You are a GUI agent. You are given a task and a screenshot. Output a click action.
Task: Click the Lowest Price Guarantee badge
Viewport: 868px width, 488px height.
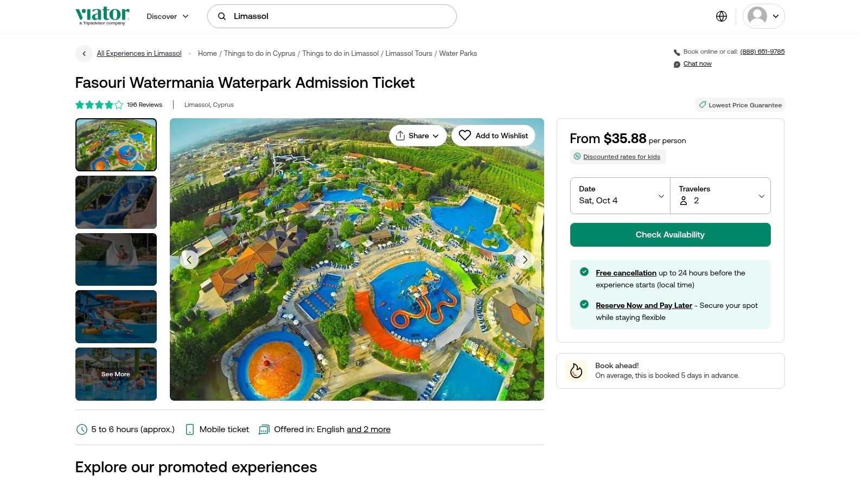point(740,105)
